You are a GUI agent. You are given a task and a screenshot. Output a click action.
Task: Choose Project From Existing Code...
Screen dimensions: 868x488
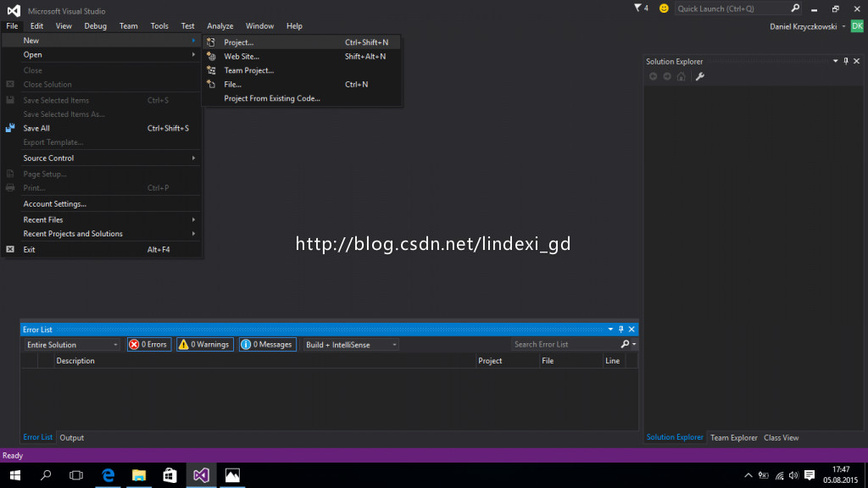(302, 98)
